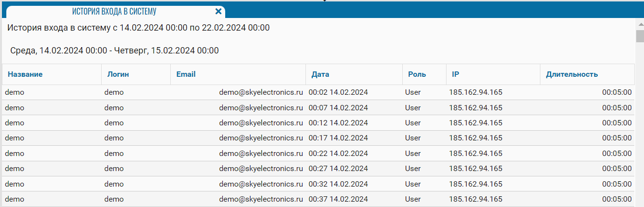Click IP address in the 00:17 row
This screenshot has width=644, height=207.
click(476, 138)
